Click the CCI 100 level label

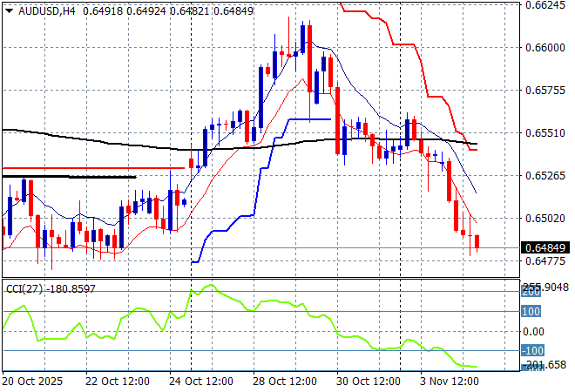point(531,311)
